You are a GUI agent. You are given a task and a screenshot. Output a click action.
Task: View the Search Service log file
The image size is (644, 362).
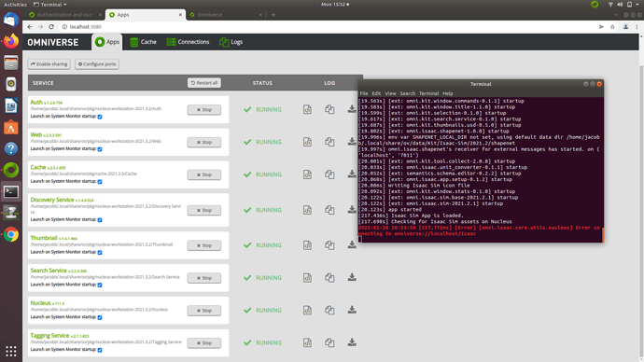coord(307,278)
